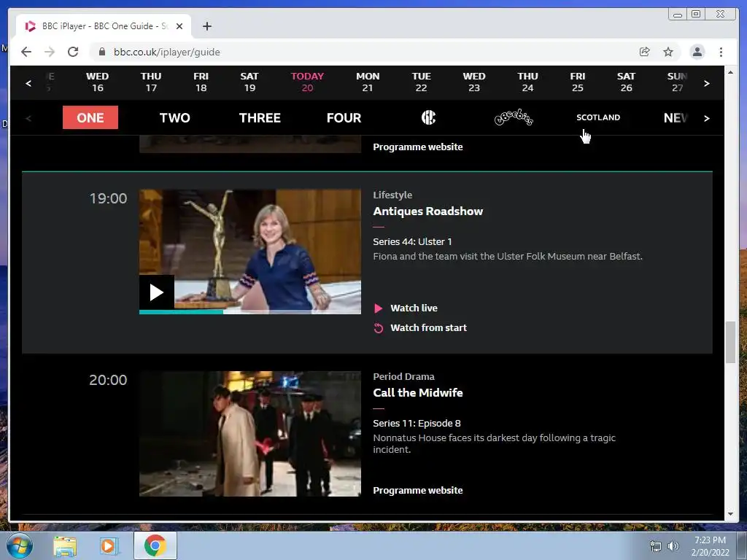Open the Windows Start menu
Viewport: 747px width, 560px height.
19,545
